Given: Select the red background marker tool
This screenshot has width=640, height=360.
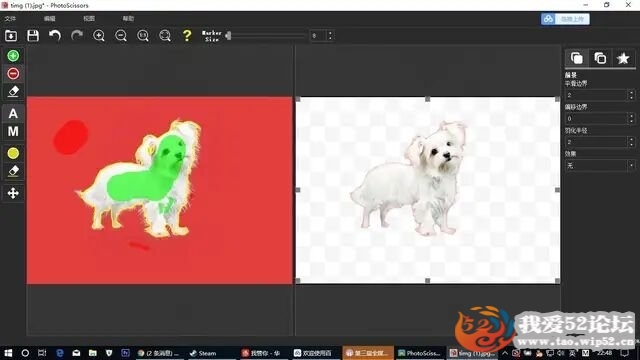Looking at the screenshot, I should pos(13,73).
